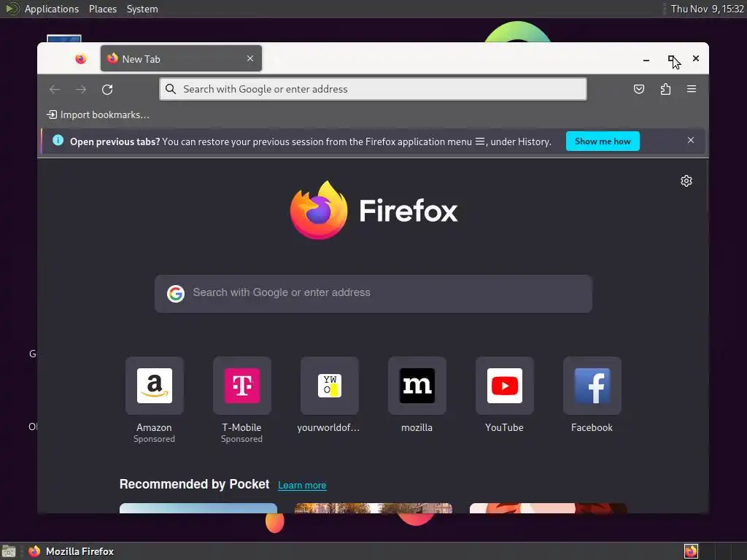Open the Applications menu in top panel

pyautogui.click(x=52, y=9)
